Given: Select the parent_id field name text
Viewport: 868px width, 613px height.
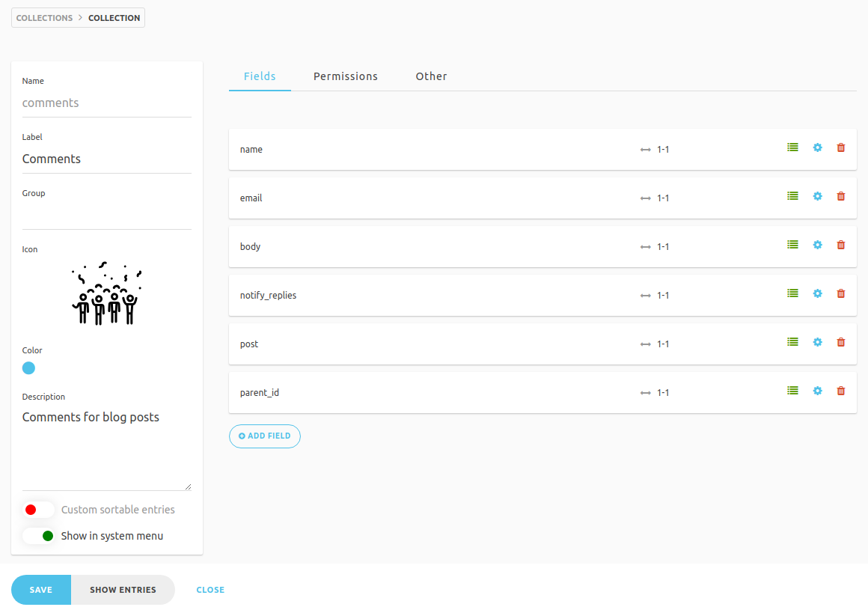Looking at the screenshot, I should pos(260,393).
